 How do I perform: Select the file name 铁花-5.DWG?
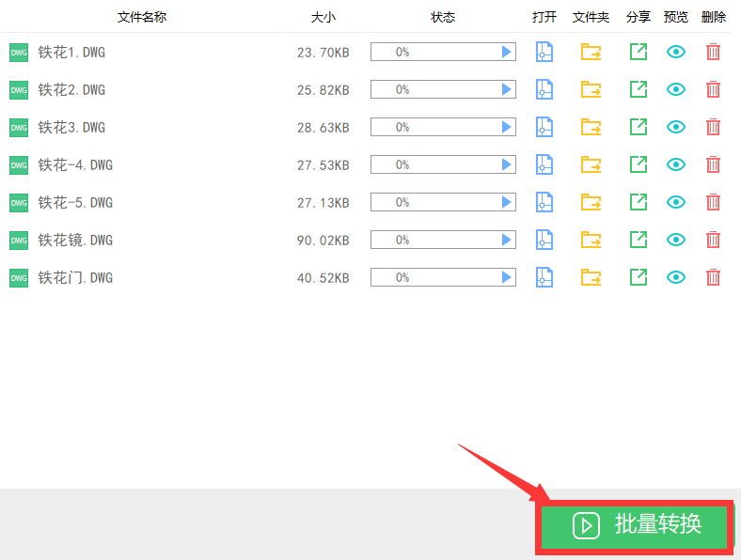pos(75,202)
